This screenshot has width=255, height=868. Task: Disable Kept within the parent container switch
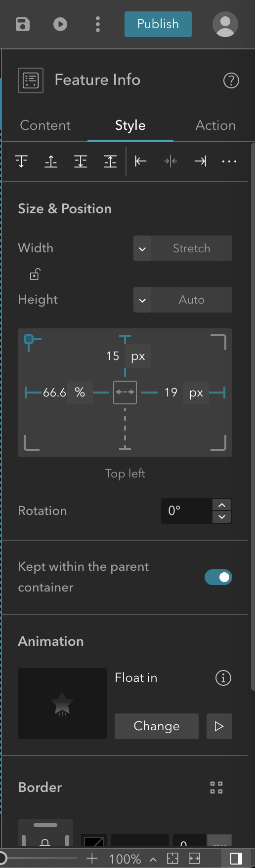pyautogui.click(x=218, y=577)
